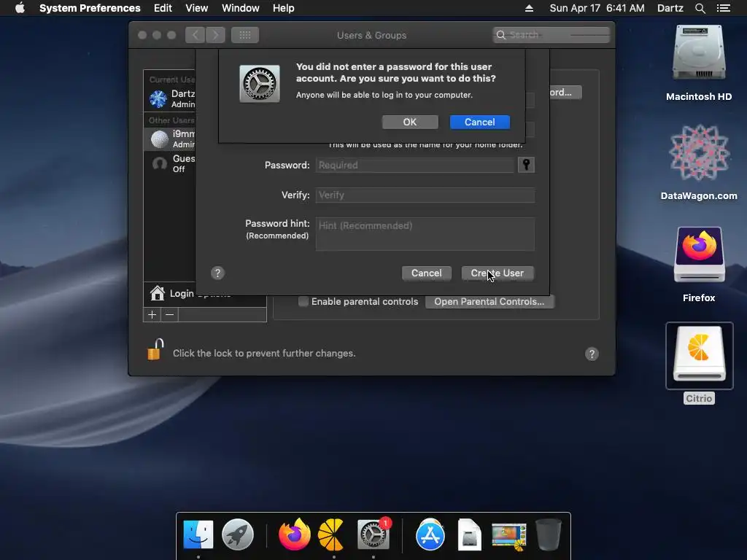Show all preferences grid button
747x560 pixels.
(x=245, y=35)
